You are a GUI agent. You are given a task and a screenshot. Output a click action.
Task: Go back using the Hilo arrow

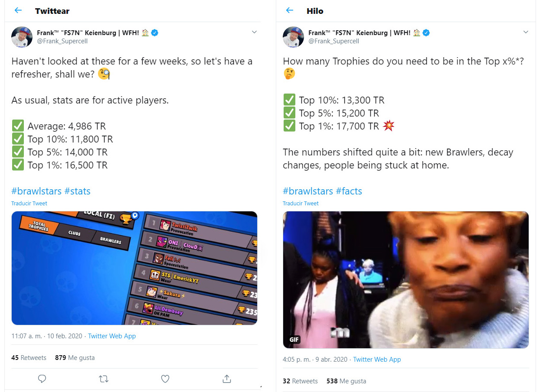click(x=290, y=10)
